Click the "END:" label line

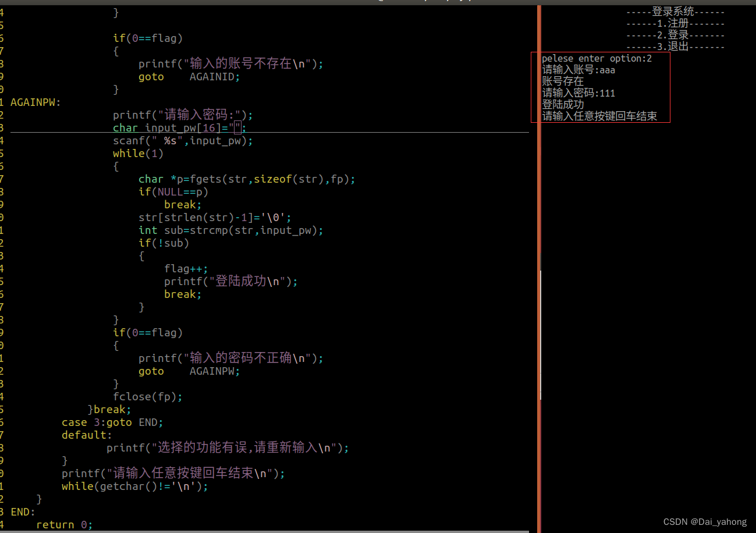[x=23, y=512]
